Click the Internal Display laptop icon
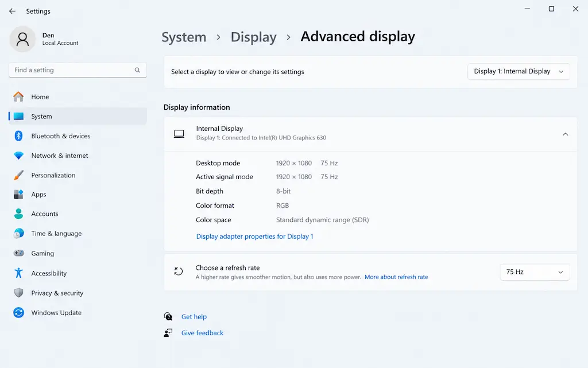The height and width of the screenshot is (368, 588). coord(179,134)
